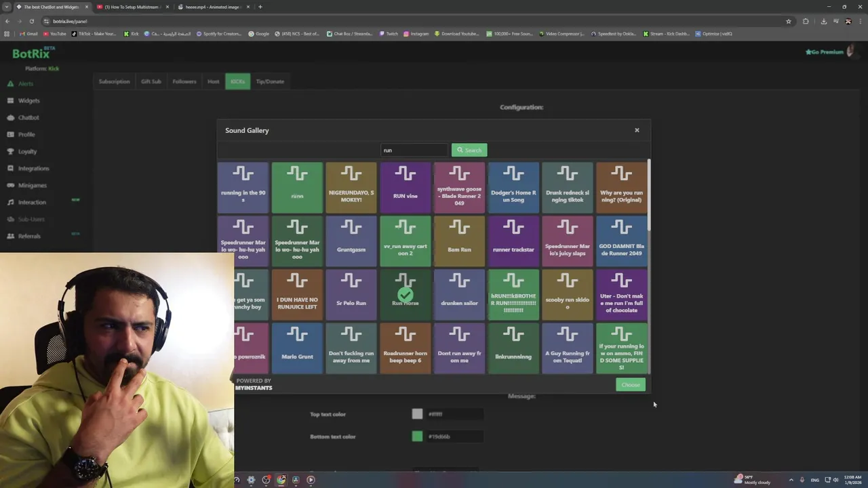The image size is (868, 488).
Task: Choose 'If your running low on ammo' sound
Action: [621, 348]
